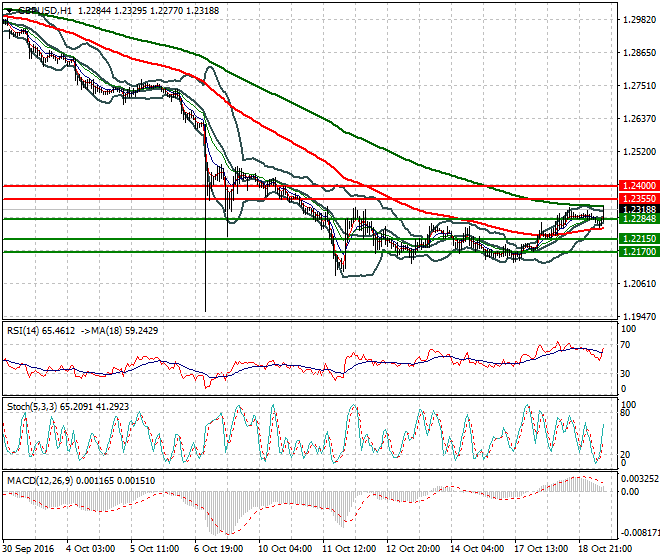Screen dimensions: 660x560
Task: Click the 18 Oct 21:00 time label
Action: (605, 549)
